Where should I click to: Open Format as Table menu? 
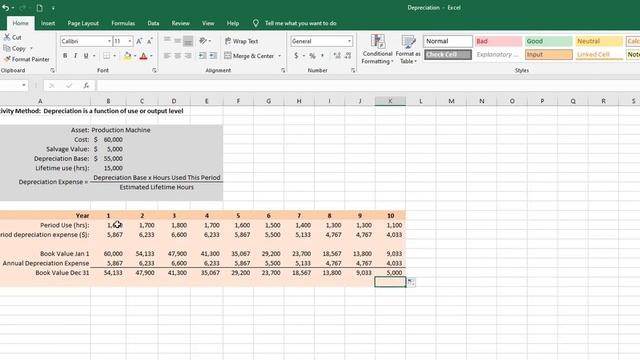coord(408,49)
